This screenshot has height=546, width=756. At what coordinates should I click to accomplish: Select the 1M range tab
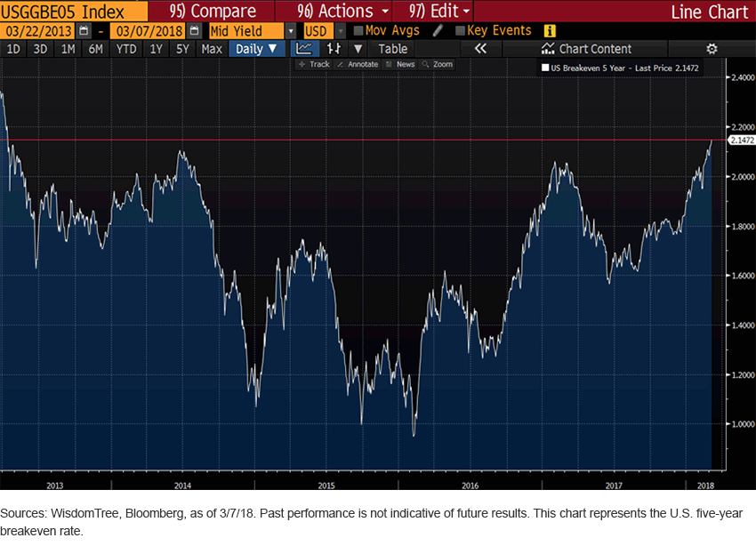point(68,49)
